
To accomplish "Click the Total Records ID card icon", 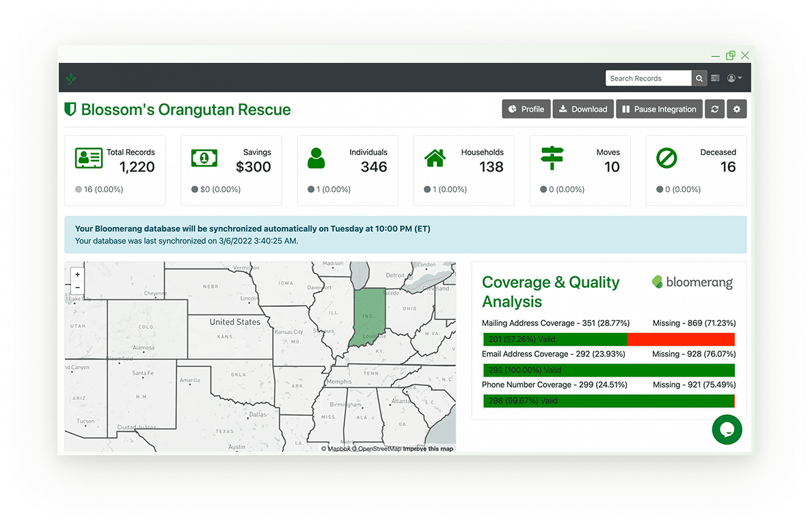I will coord(89,158).
